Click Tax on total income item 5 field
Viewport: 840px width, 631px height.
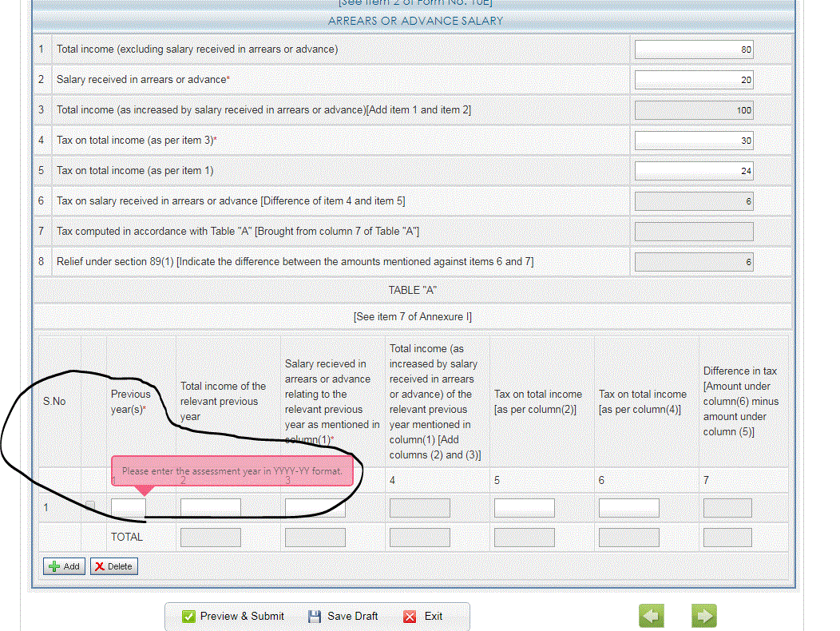(693, 170)
